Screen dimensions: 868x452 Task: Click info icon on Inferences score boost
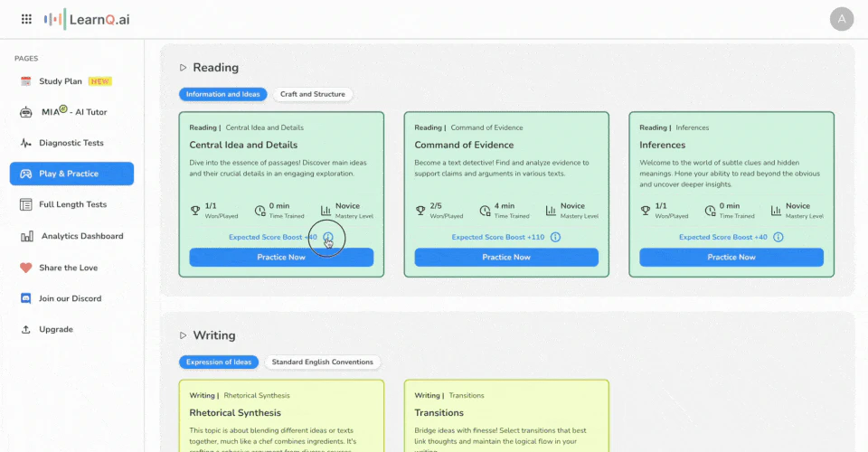[778, 237]
